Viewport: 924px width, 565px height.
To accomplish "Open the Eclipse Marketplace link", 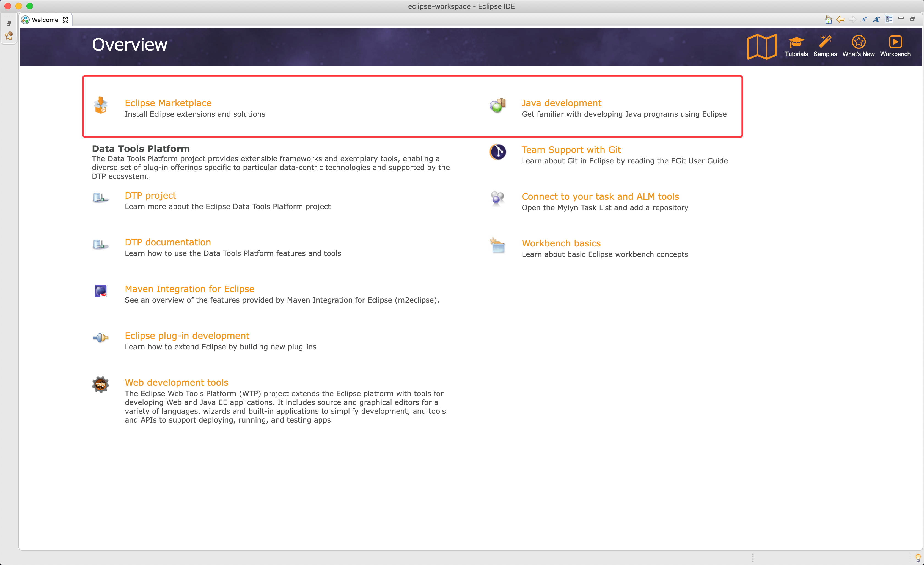I will (x=168, y=103).
